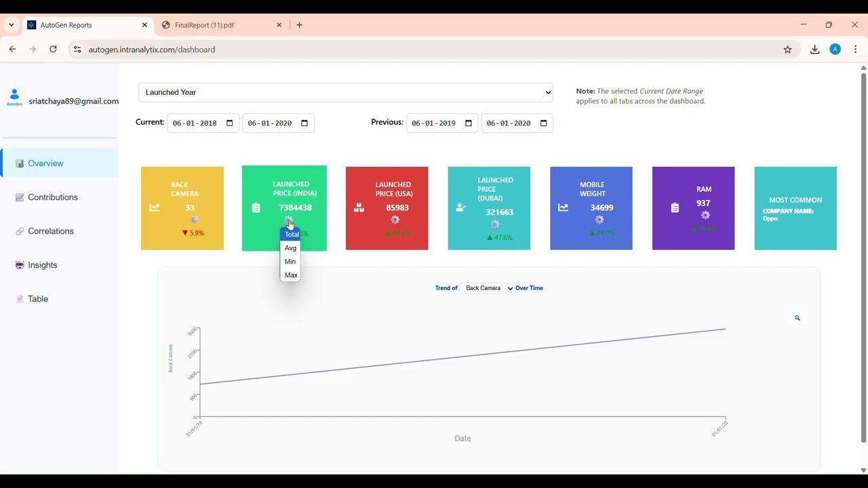Open the Chrome three-dot menu

click(x=856, y=49)
